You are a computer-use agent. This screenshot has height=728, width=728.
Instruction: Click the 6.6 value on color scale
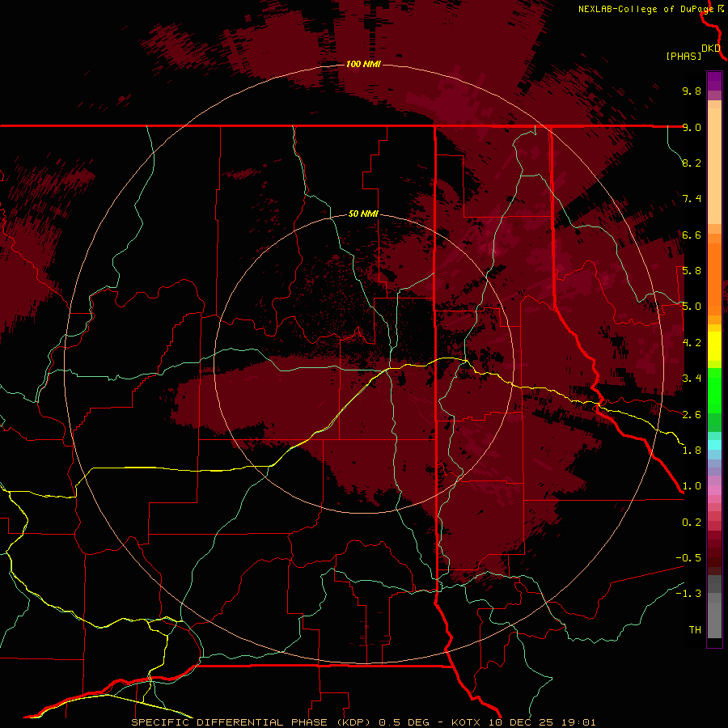[692, 235]
